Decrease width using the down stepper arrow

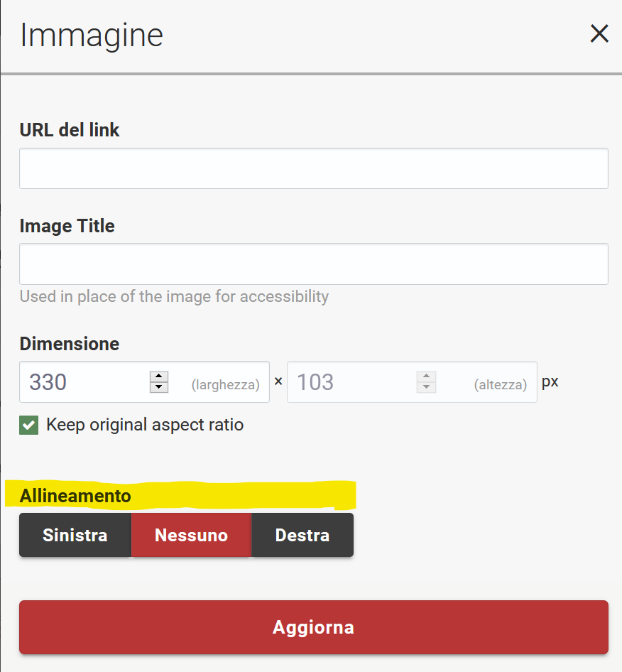click(159, 388)
